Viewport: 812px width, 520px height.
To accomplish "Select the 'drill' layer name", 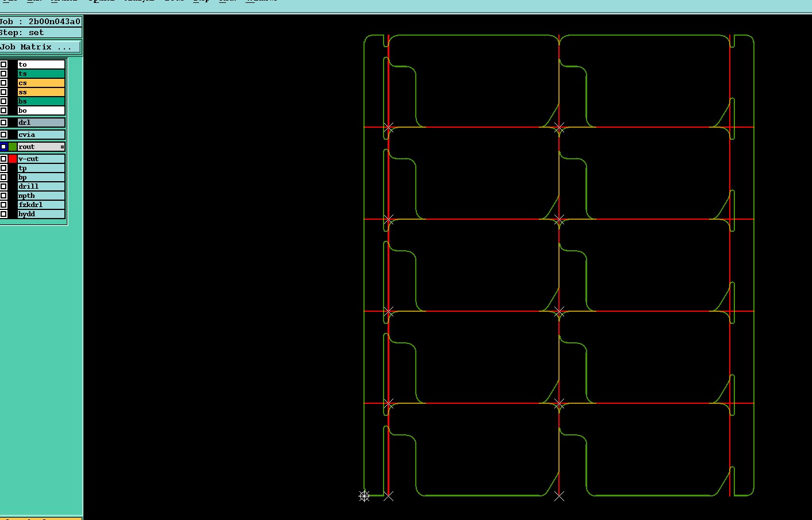I will [41, 186].
